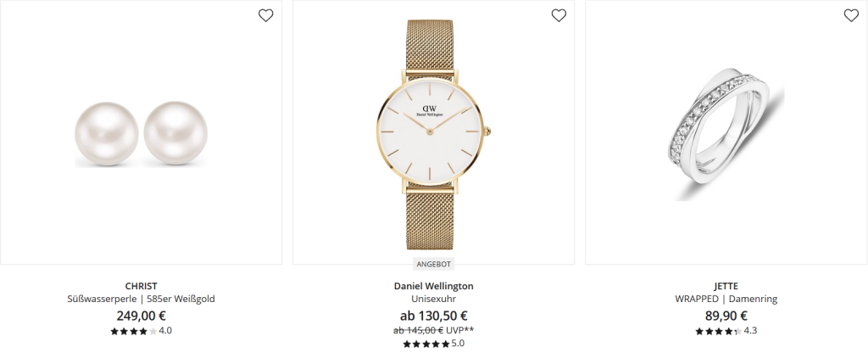View the silver WRAPPED ring image
868x353 pixels.
[726, 133]
